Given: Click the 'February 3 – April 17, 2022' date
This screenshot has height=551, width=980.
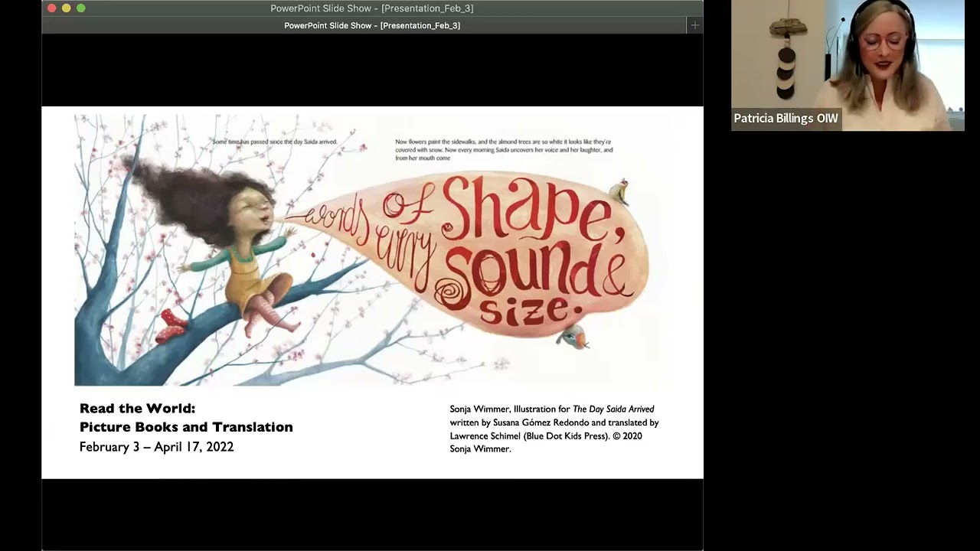Looking at the screenshot, I should point(156,447).
